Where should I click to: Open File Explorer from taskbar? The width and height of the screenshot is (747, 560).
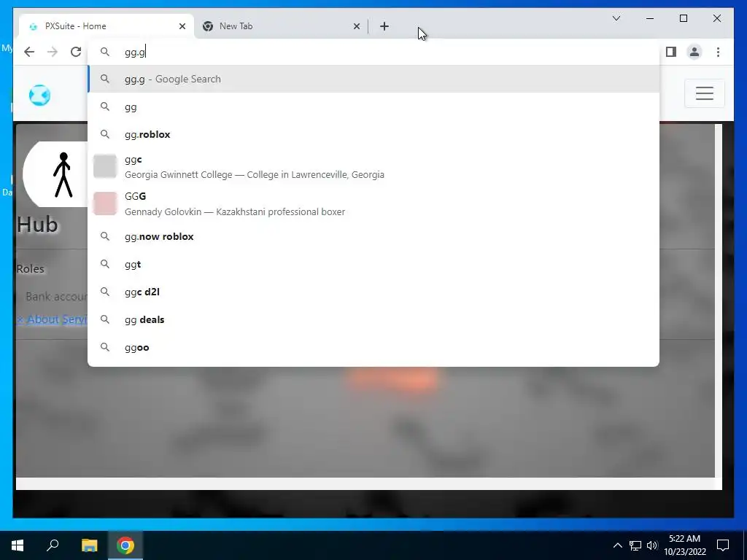click(89, 545)
